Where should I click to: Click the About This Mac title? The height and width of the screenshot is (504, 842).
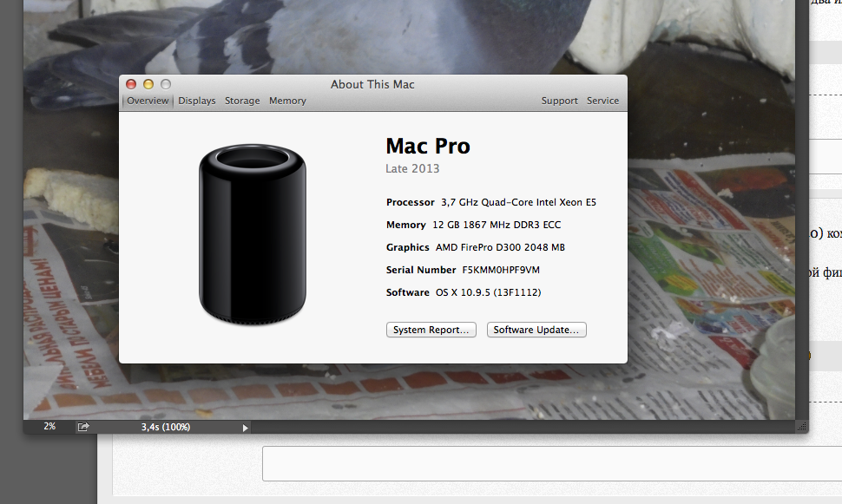(372, 84)
